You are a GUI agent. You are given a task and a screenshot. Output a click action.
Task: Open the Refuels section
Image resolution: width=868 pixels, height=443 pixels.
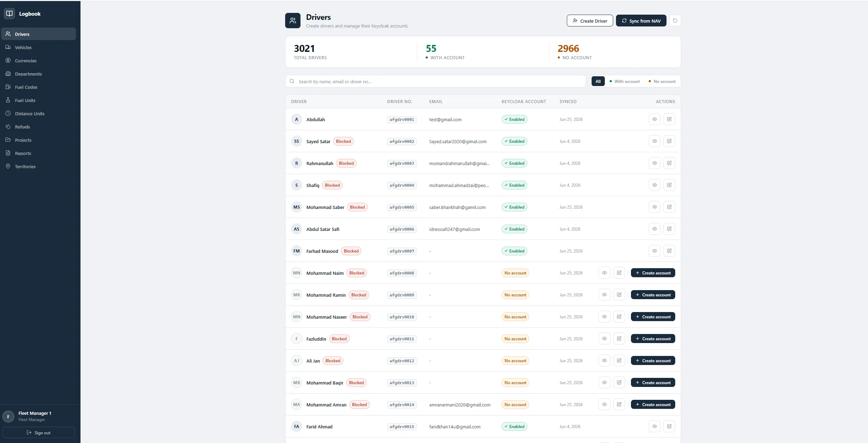pyautogui.click(x=38, y=127)
